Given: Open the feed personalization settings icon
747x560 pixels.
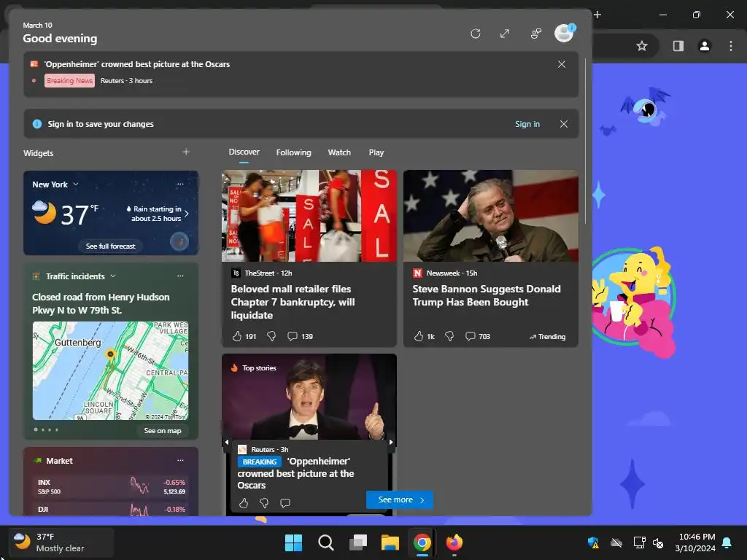Looking at the screenshot, I should pyautogui.click(x=536, y=34).
